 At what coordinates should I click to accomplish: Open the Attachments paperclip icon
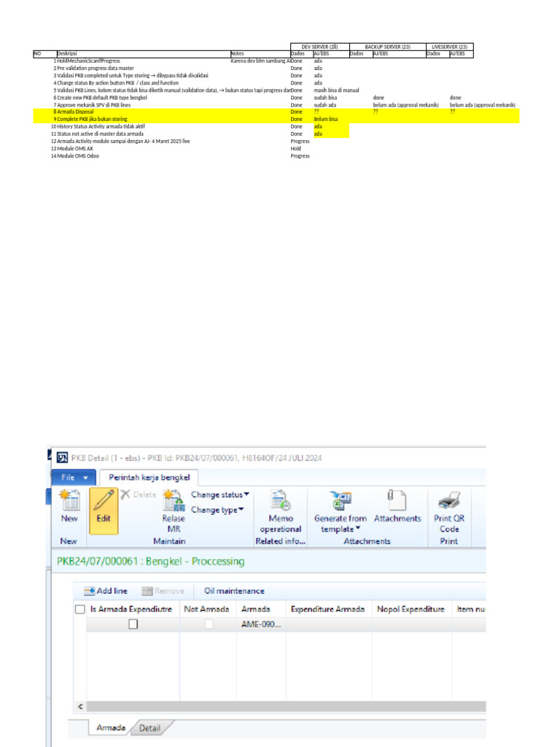click(x=397, y=500)
